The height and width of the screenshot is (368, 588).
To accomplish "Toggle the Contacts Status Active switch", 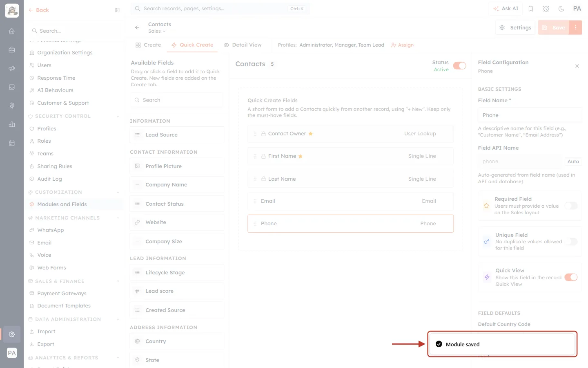I will tap(459, 66).
